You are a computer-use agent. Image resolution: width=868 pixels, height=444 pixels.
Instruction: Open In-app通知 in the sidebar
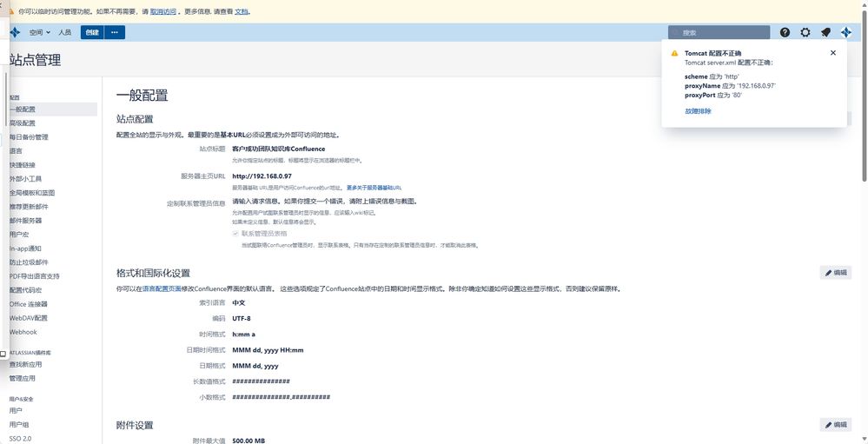25,249
